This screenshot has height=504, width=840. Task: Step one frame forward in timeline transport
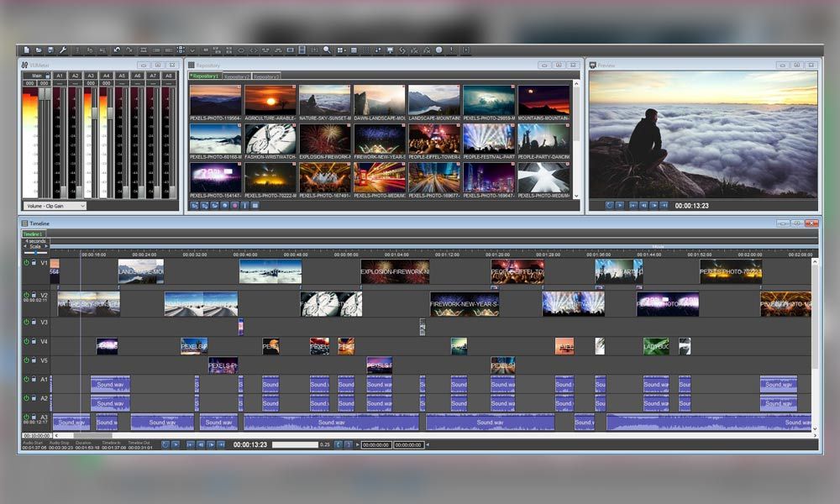(x=211, y=444)
